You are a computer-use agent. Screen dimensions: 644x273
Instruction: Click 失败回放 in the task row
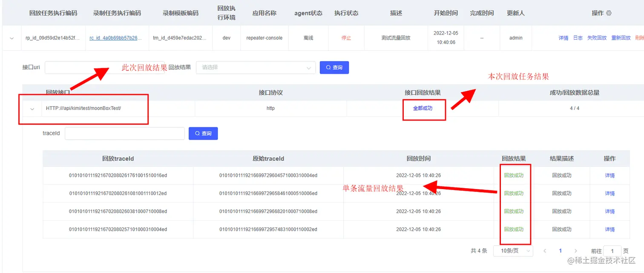coord(597,38)
